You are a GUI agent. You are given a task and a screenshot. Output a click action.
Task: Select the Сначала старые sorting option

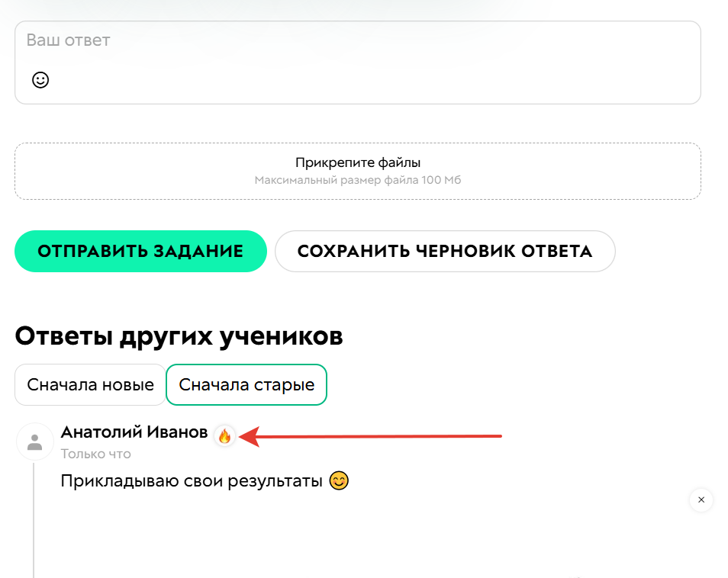pos(246,384)
